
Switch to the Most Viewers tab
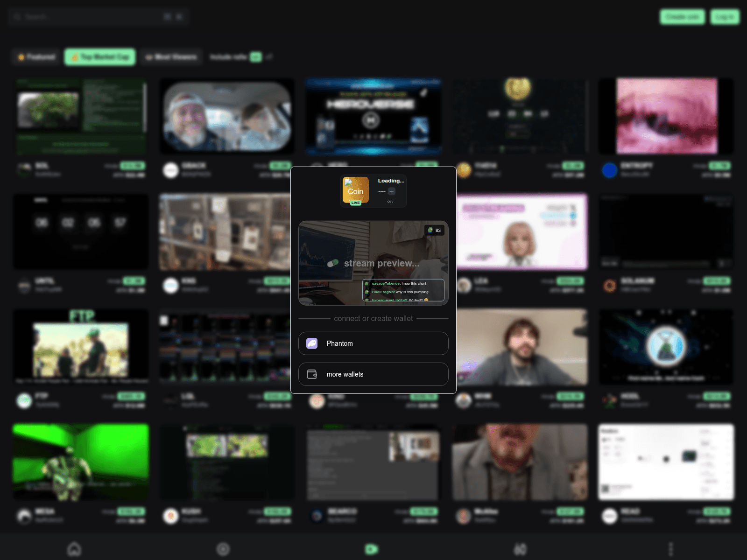tap(171, 56)
